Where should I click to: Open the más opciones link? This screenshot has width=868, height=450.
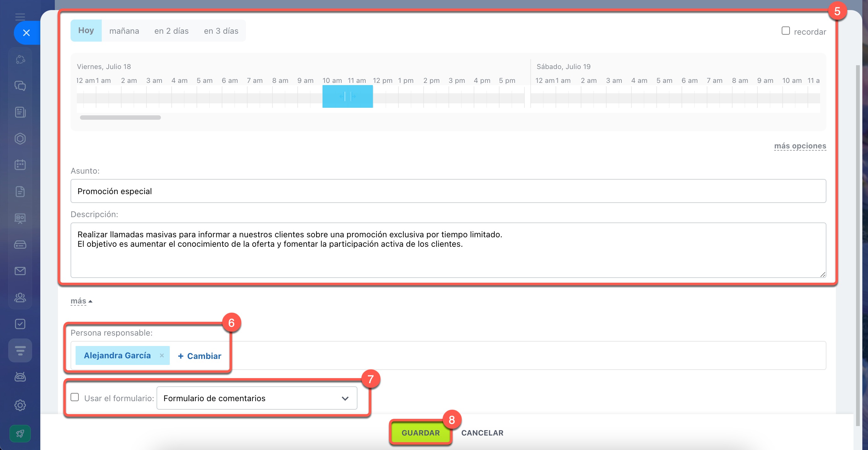pyautogui.click(x=800, y=146)
